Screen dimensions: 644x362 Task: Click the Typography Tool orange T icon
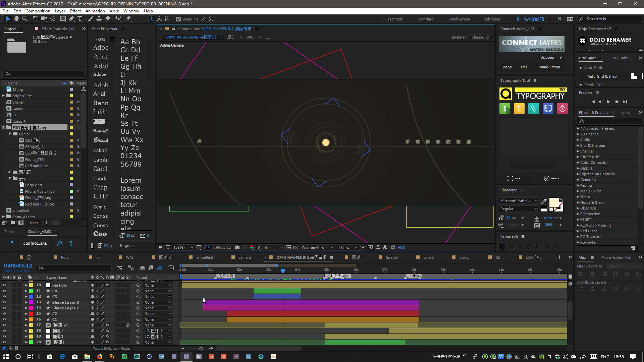[x=519, y=109]
